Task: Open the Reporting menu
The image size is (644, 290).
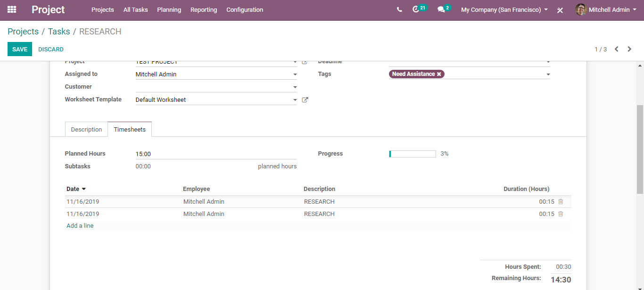Action: pyautogui.click(x=204, y=9)
